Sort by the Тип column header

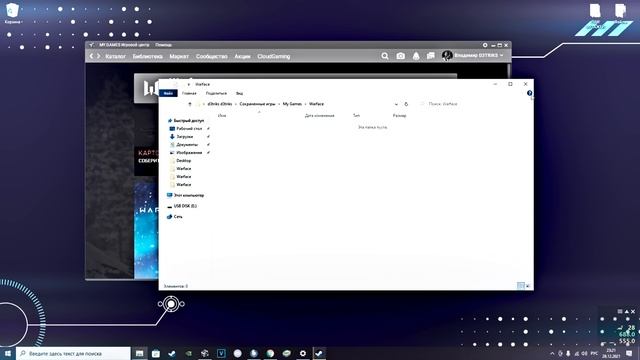[356, 116]
